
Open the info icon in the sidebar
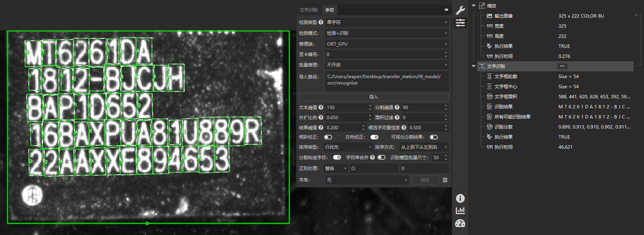coord(460,198)
